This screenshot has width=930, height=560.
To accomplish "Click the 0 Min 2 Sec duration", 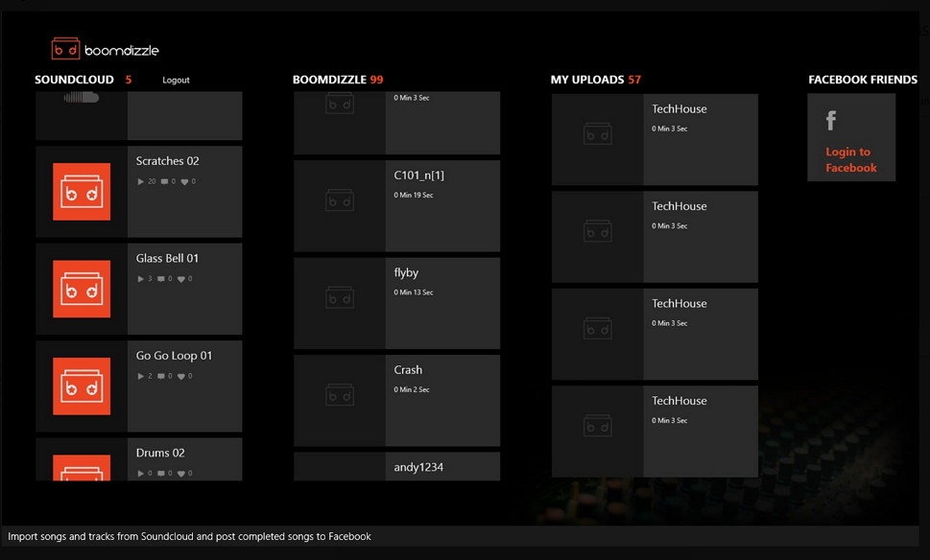I will [x=412, y=389].
